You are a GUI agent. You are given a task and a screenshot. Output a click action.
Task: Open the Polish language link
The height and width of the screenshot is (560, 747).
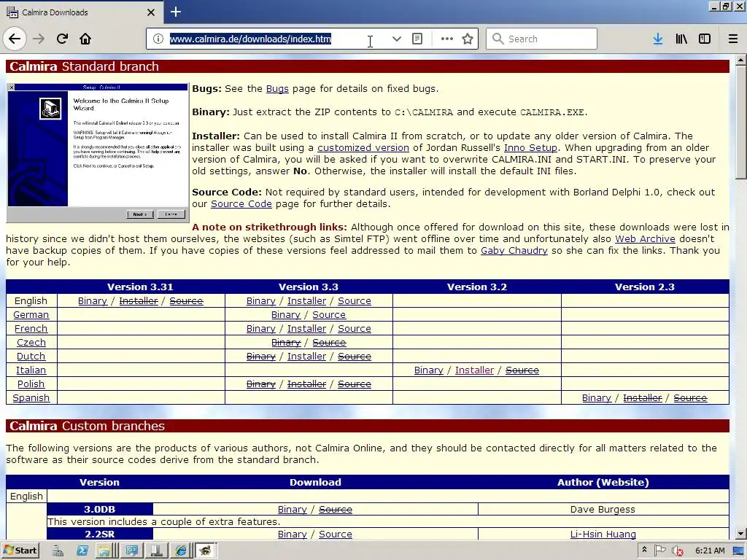31,384
